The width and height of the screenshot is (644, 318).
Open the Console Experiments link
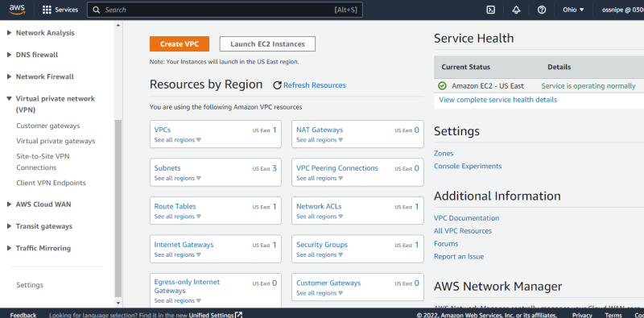coord(468,166)
